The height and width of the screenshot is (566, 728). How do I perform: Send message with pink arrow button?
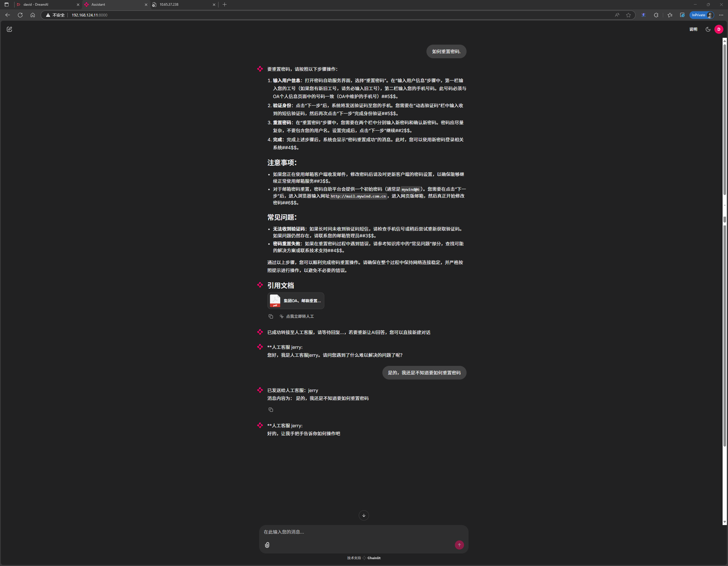[x=459, y=545]
